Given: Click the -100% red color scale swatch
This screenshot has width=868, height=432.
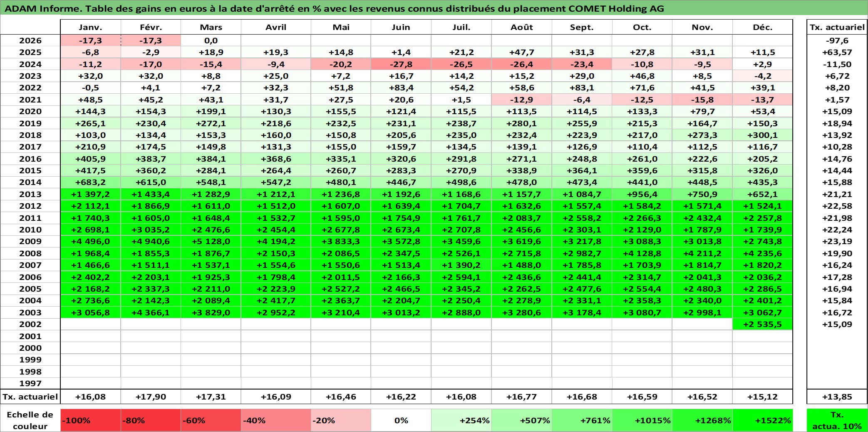Looking at the screenshot, I should click(91, 420).
